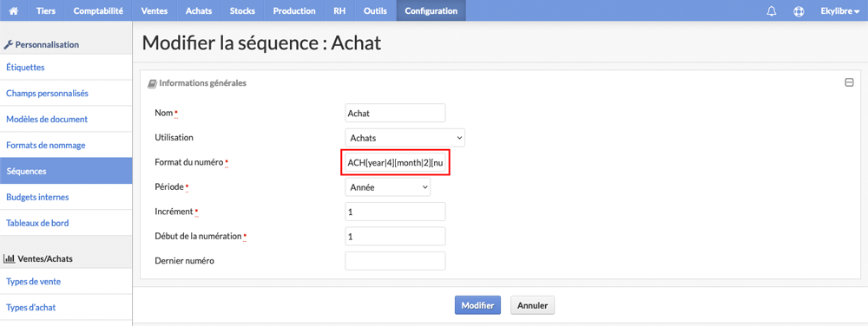
Task: Open Budgets internes in the sidebar
Action: 66,198
